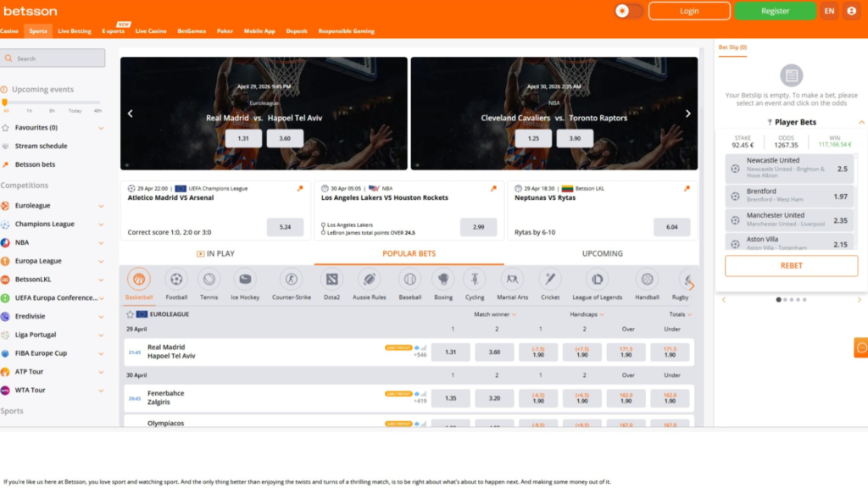Set upcoming events slider to 48h

coord(97,111)
